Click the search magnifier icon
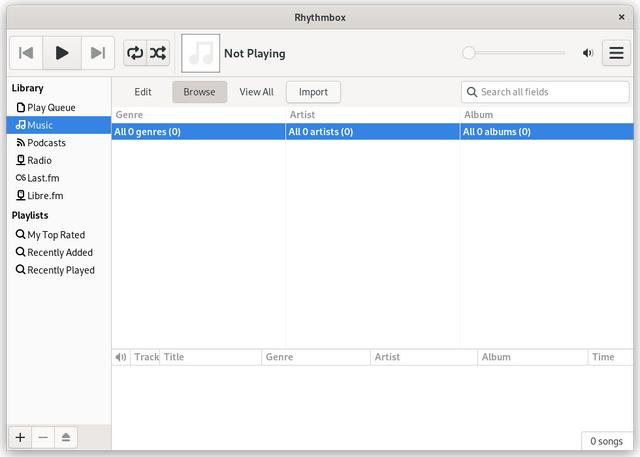The height and width of the screenshot is (457, 640). 472,92
